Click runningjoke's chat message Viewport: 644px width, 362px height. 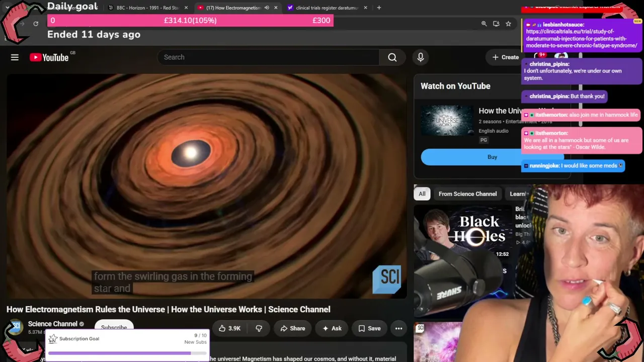coord(573,165)
